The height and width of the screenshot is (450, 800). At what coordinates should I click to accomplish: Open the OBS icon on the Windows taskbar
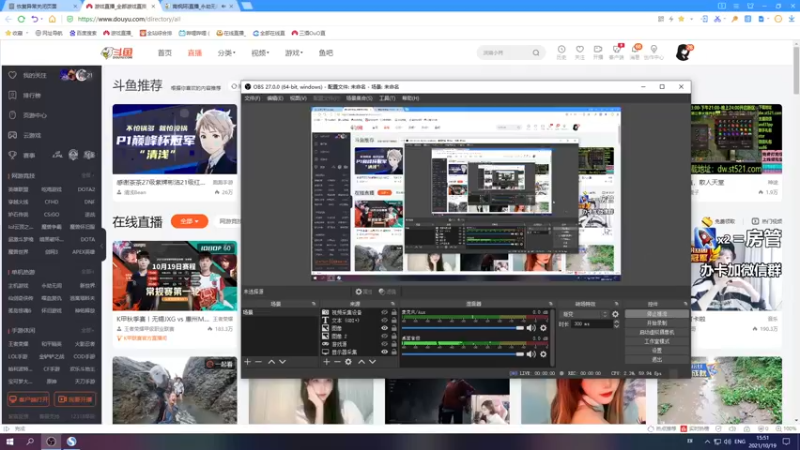51,441
